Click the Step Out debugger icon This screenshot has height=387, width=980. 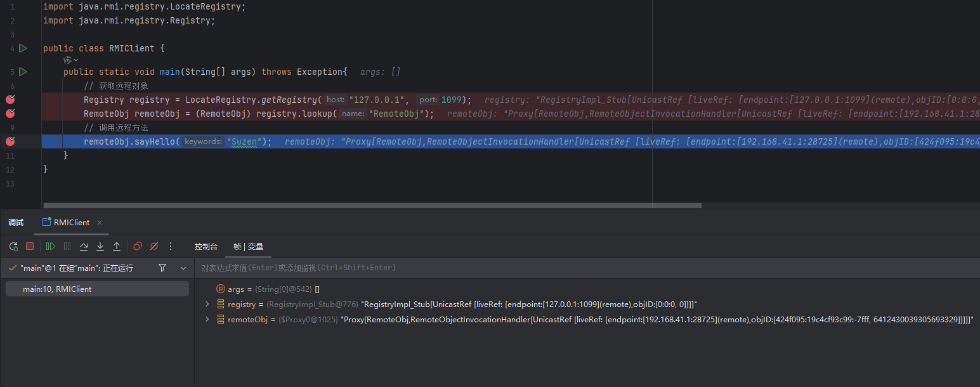pos(117,246)
